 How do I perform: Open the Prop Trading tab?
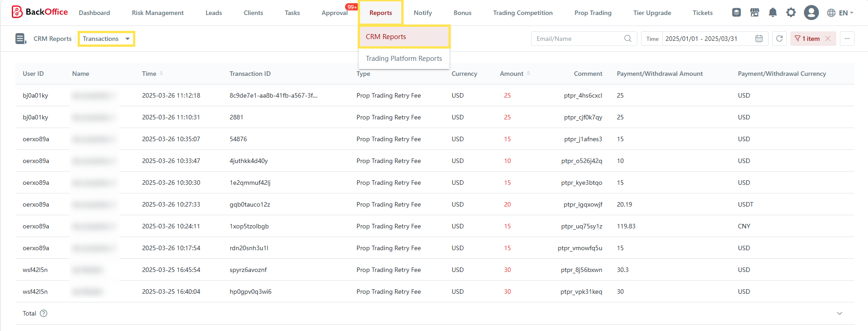coord(592,13)
